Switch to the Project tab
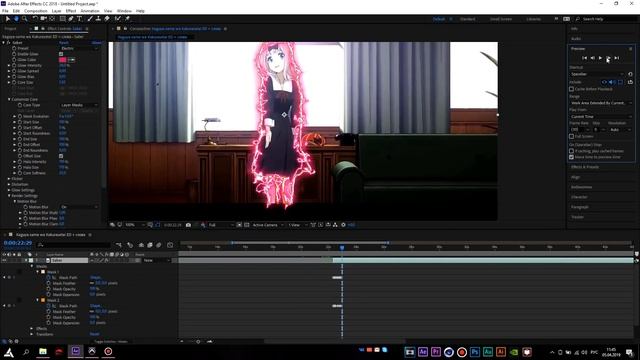The width and height of the screenshot is (640, 360). (x=11, y=29)
